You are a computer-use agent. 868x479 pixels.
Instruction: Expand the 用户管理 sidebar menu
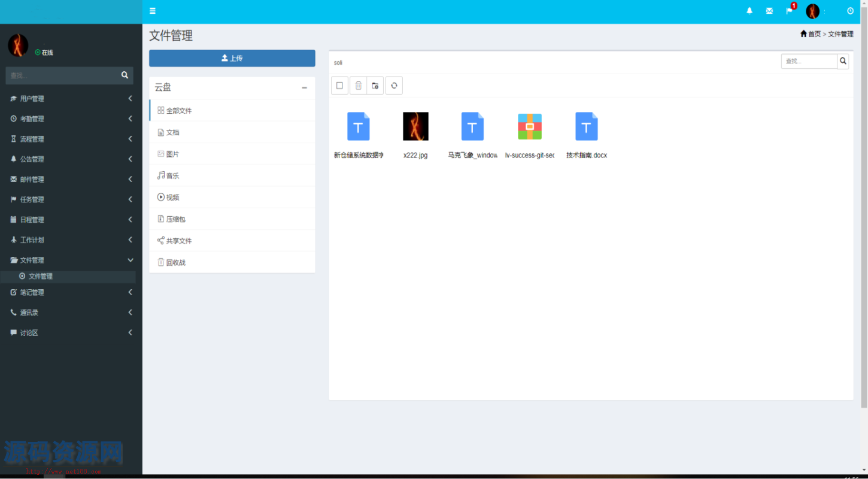[x=71, y=99]
